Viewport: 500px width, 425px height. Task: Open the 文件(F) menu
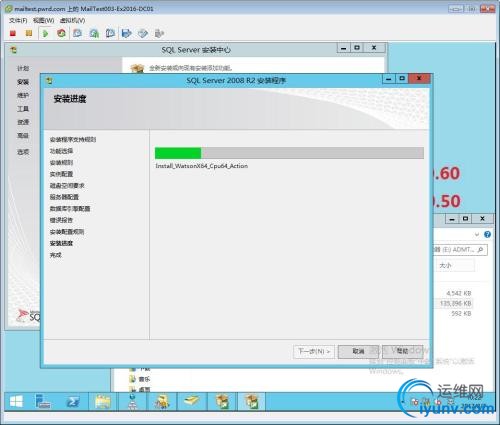point(18,21)
